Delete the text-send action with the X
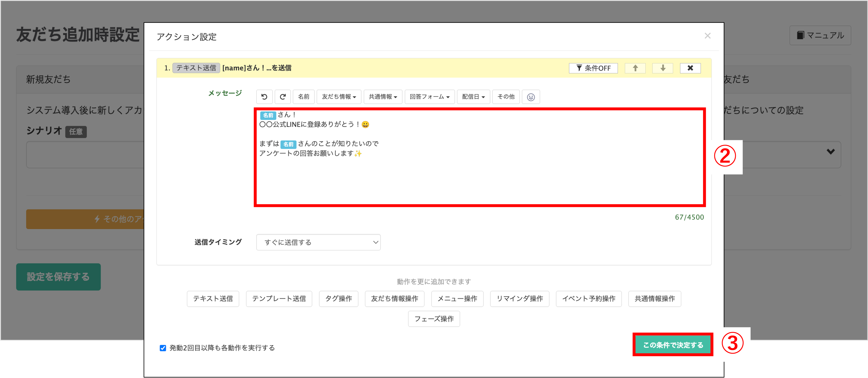The image size is (868, 378). pos(690,68)
